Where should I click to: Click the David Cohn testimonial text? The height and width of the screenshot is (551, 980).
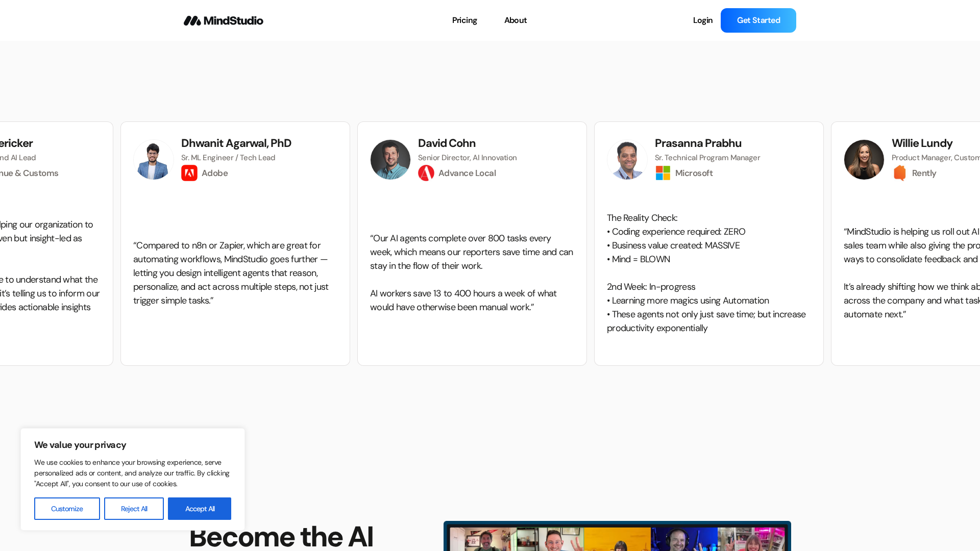click(x=472, y=272)
